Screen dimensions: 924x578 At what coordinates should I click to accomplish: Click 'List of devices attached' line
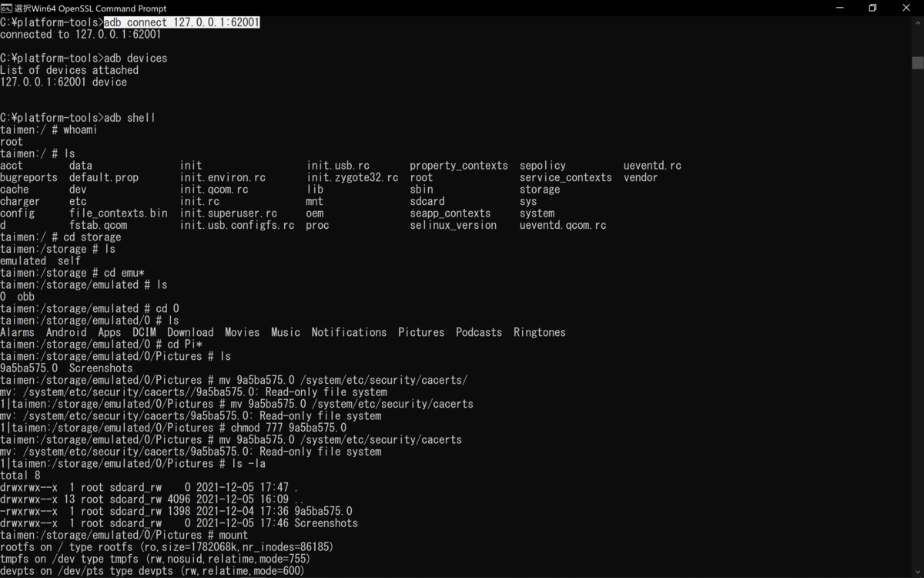click(x=69, y=70)
